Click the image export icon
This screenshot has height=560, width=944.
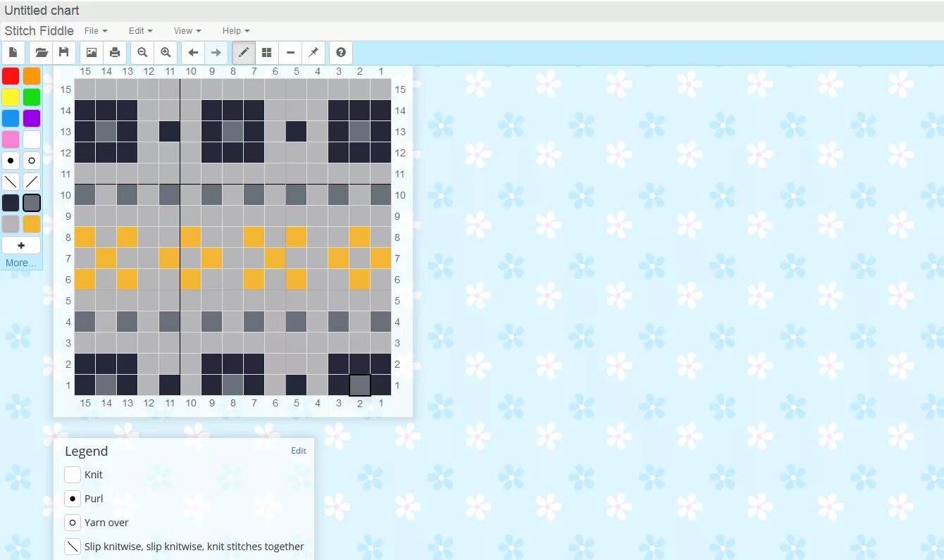pyautogui.click(x=92, y=53)
